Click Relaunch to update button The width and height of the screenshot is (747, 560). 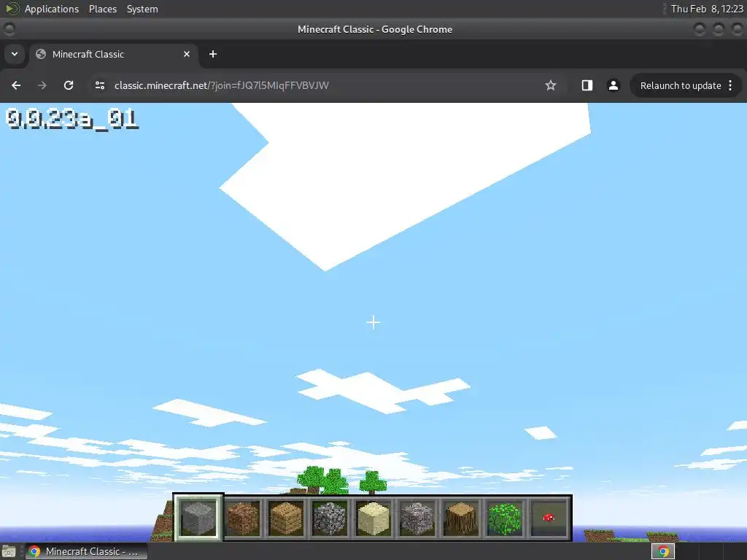point(681,86)
